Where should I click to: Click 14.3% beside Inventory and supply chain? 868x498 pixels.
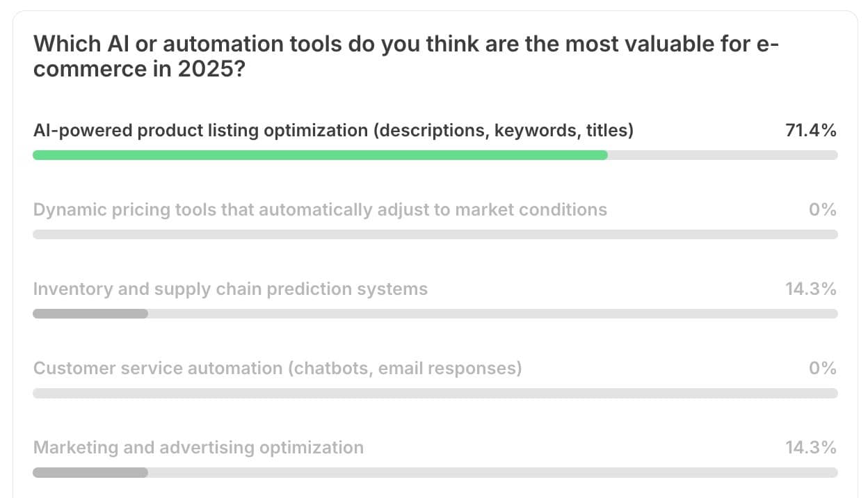(811, 289)
